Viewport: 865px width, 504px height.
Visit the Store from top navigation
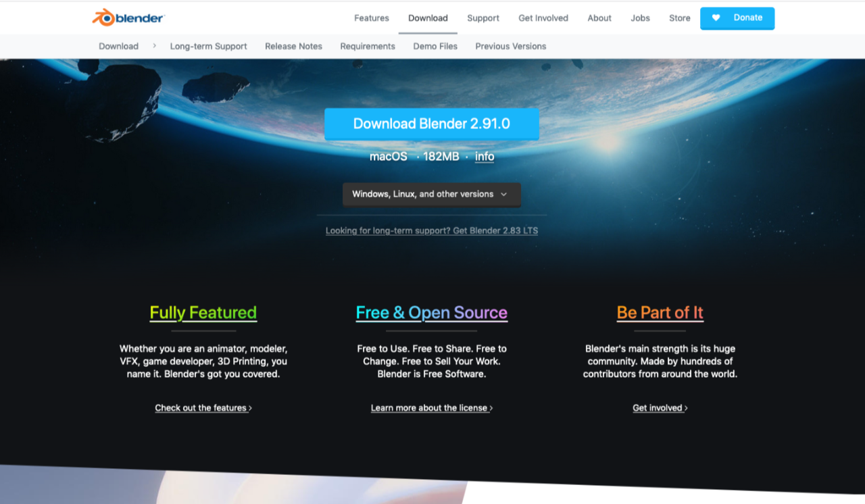[679, 18]
